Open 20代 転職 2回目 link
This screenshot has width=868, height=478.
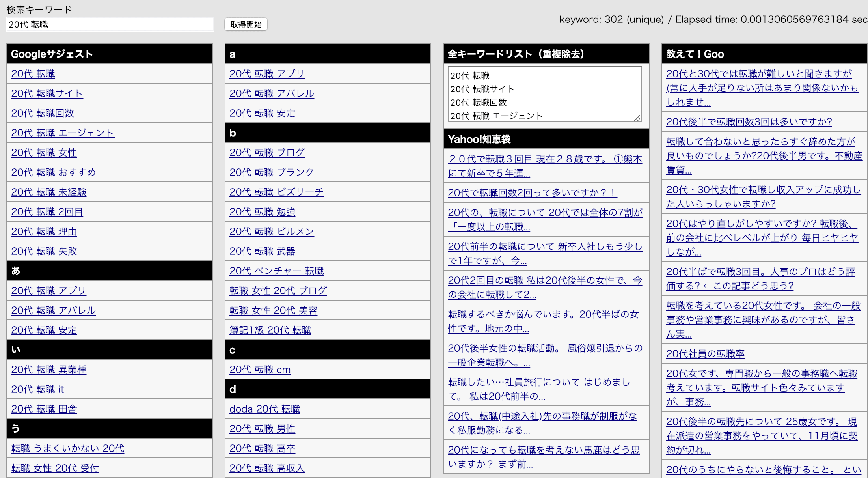coord(47,212)
